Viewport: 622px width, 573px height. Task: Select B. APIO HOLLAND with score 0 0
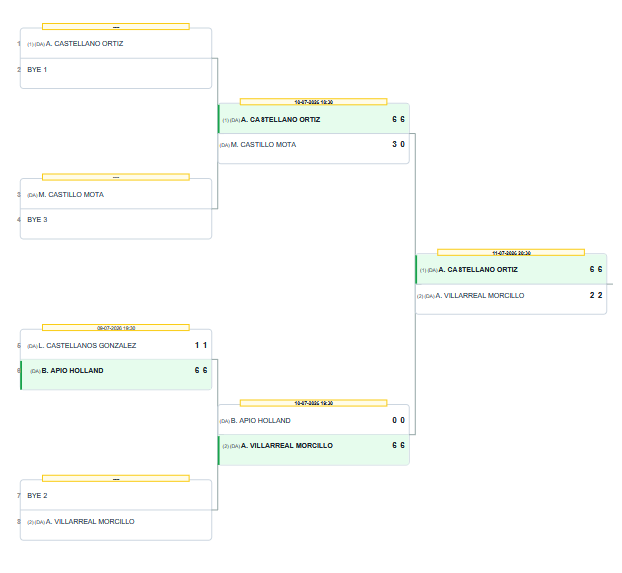pos(314,420)
